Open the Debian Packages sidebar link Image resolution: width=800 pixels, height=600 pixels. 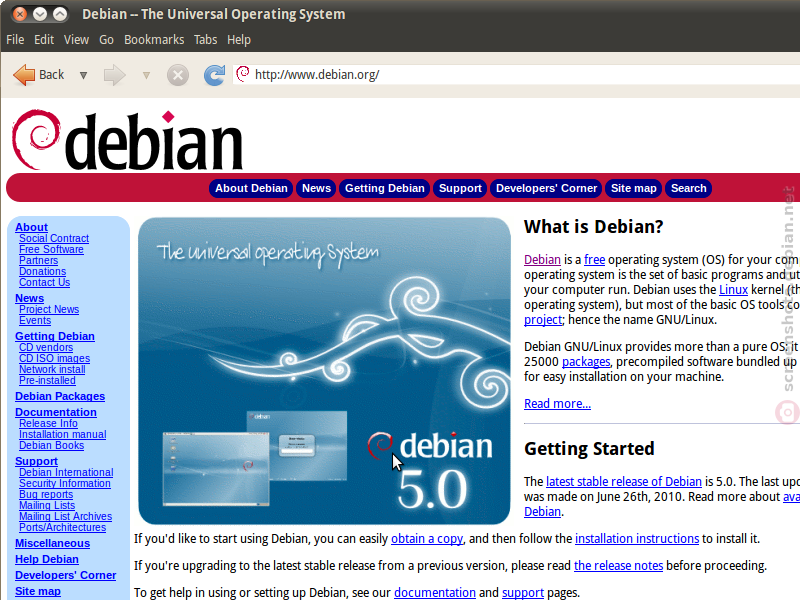tap(60, 396)
